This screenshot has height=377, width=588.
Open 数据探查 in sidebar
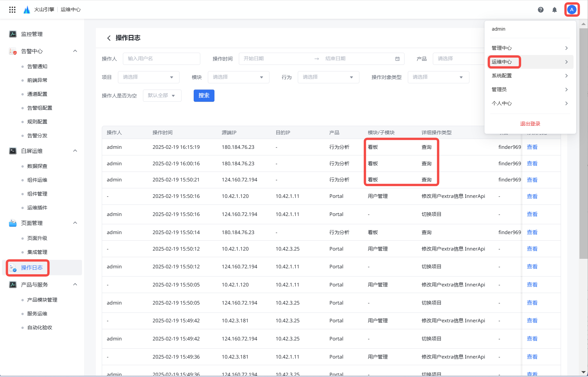pyautogui.click(x=37, y=166)
